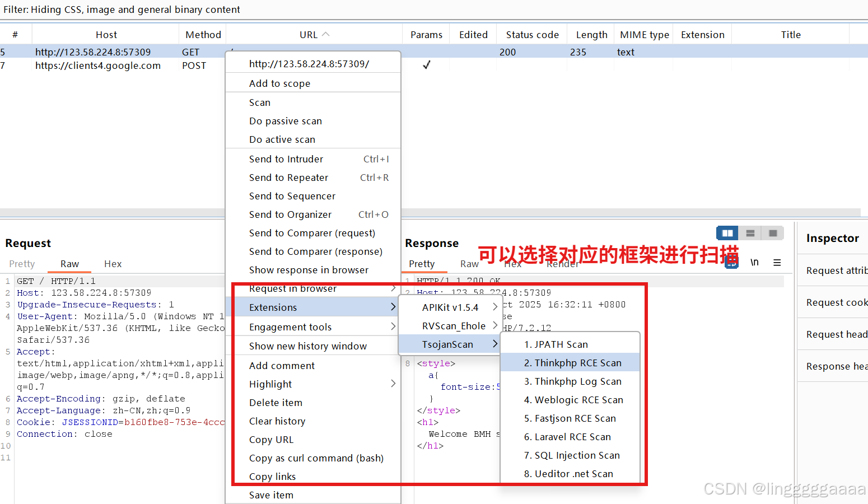Viewport: 868px width, 504px height.
Task: Run 8. Ueditor .net Scan
Action: [x=570, y=474]
